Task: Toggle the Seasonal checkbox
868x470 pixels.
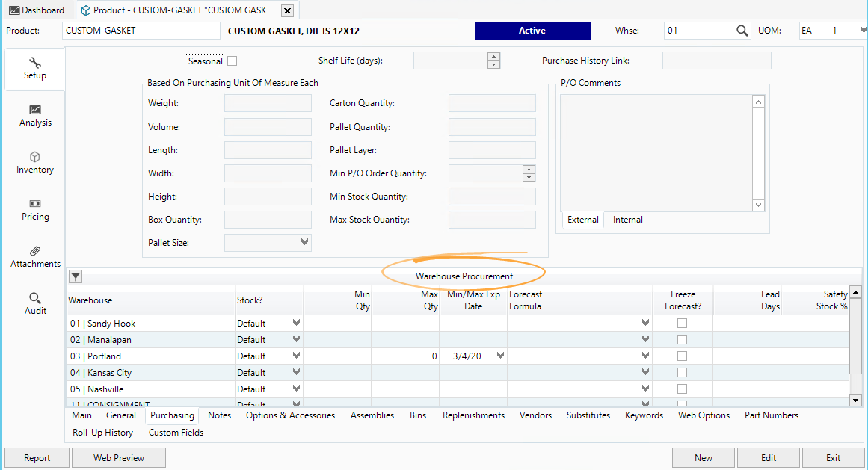Action: (x=233, y=61)
